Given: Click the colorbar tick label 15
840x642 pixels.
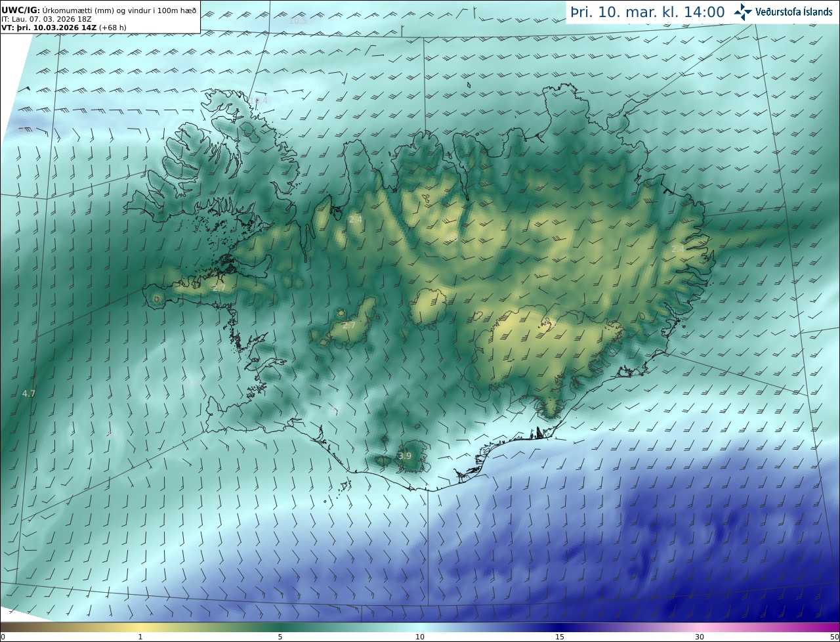Looking at the screenshot, I should pyautogui.click(x=560, y=637).
